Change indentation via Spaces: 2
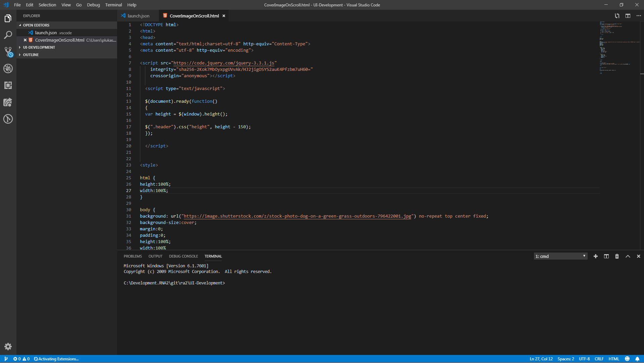The image size is (644, 363). pyautogui.click(x=566, y=359)
